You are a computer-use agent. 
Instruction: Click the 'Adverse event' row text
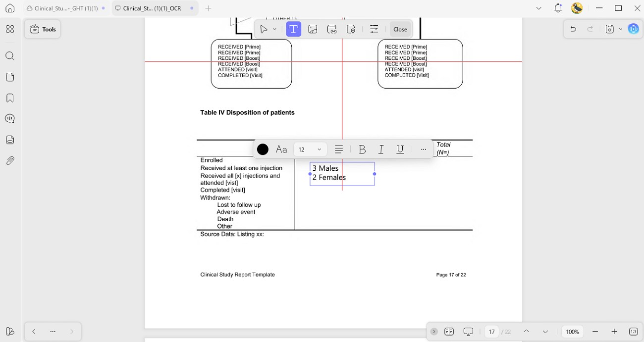point(236,212)
